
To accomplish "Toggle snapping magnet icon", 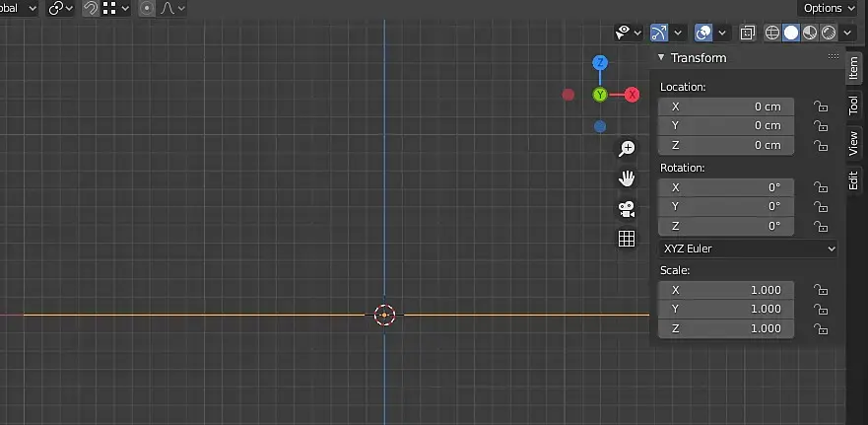I will [91, 8].
